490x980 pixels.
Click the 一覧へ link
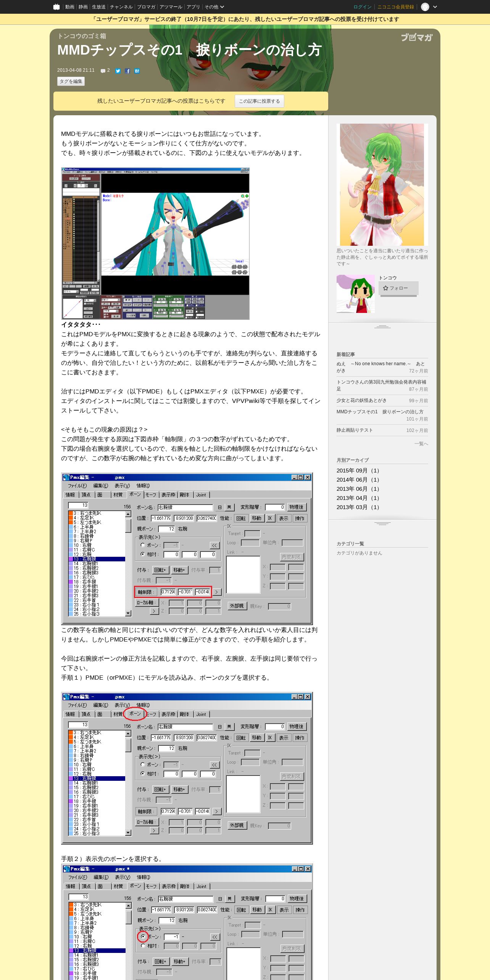click(421, 444)
